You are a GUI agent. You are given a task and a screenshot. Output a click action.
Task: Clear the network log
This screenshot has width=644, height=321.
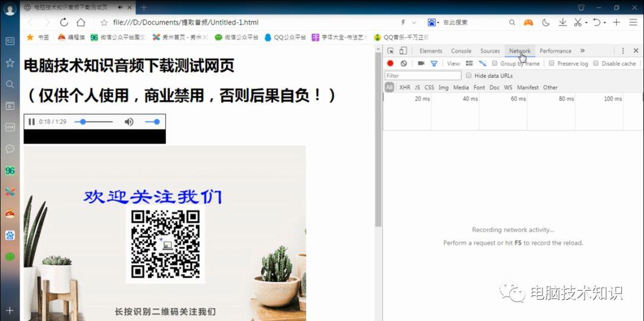pos(404,64)
